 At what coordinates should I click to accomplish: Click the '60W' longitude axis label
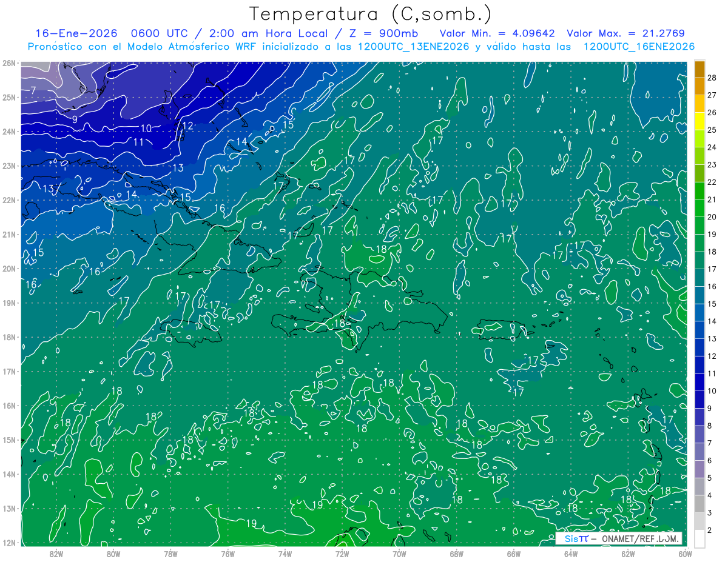685,554
